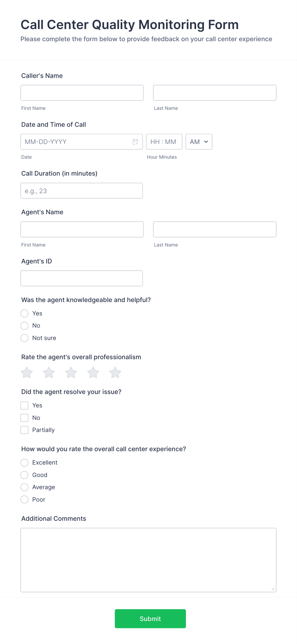The image size is (297, 644).
Task: Click the caller's First Name field
Action: click(x=82, y=93)
